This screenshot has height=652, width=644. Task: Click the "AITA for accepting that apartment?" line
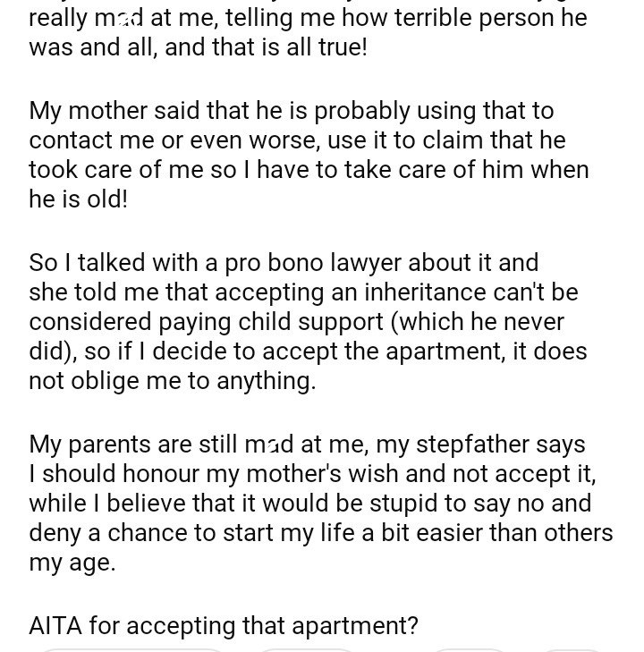(224, 626)
